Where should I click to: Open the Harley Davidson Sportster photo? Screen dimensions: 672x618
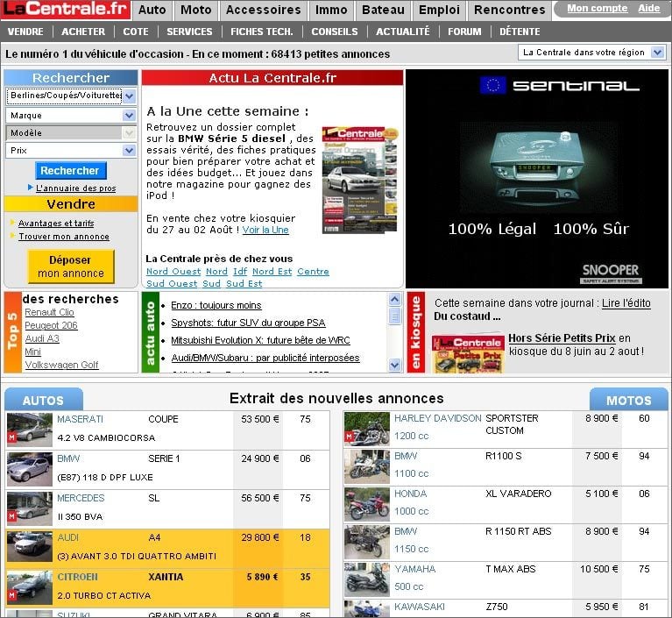coord(366,429)
